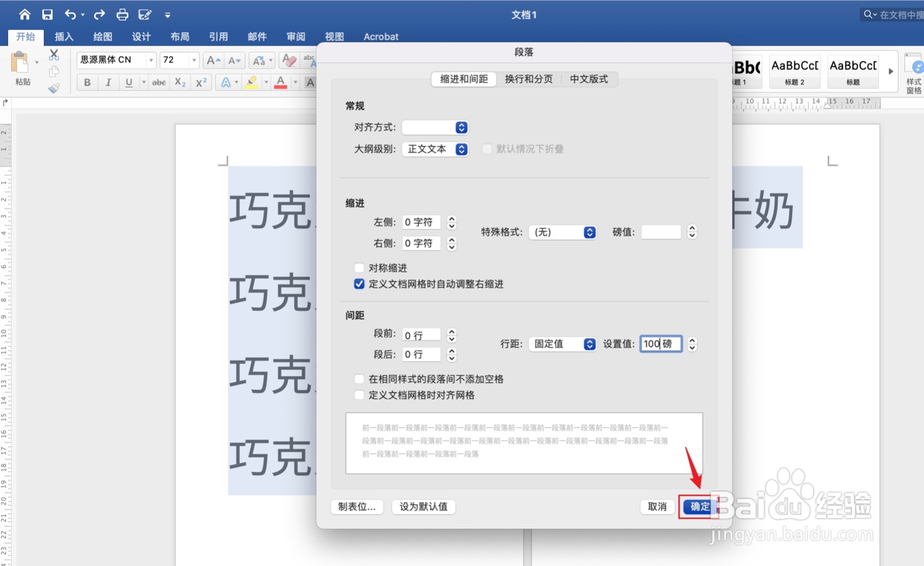Enable 在相同样式的段落间不添加空格
The height and width of the screenshot is (566, 924).
point(359,379)
